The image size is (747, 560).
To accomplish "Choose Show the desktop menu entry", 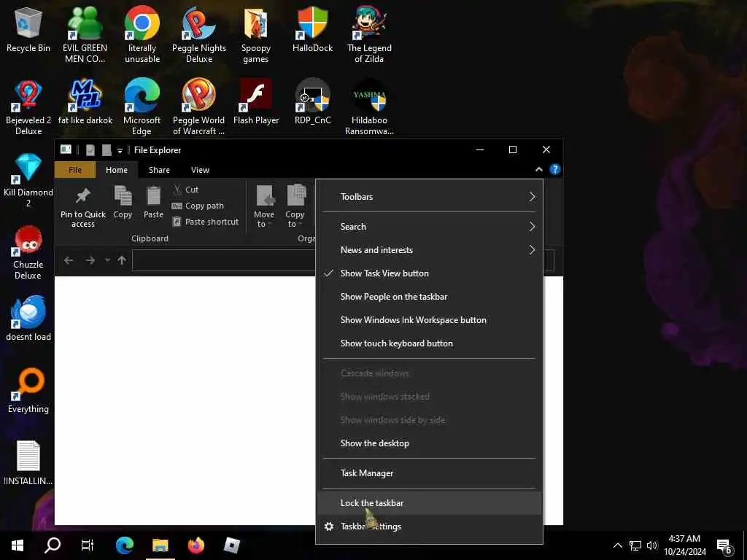I will coord(429,443).
